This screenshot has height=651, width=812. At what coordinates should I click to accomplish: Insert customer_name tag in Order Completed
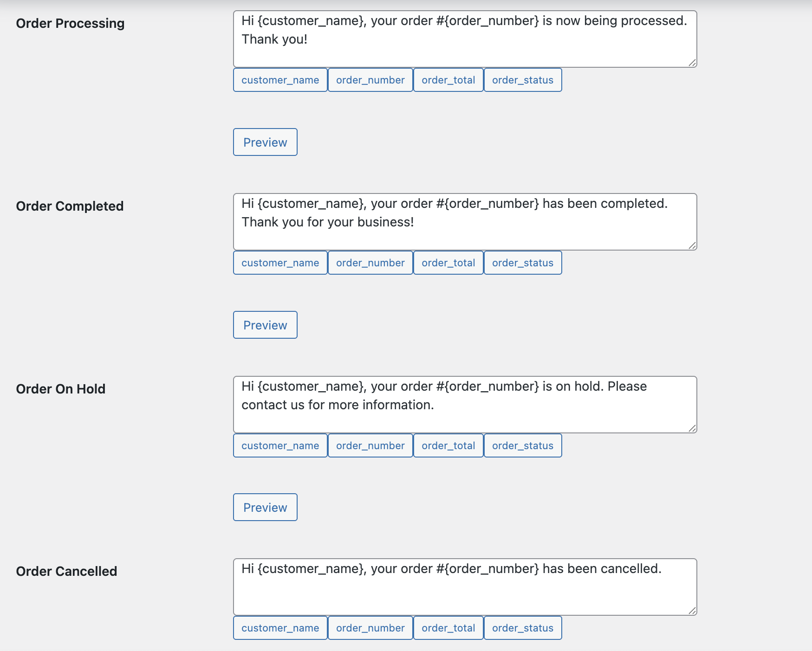(280, 263)
